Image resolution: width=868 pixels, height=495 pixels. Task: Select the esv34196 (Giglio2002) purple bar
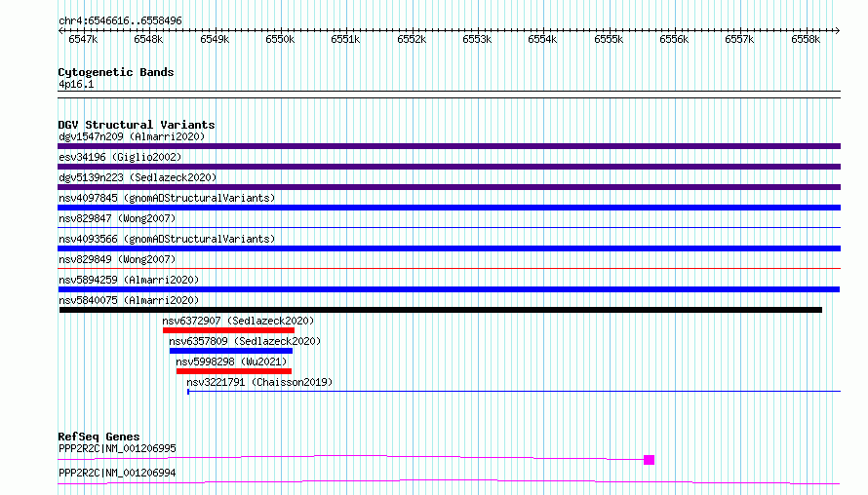coord(449,167)
